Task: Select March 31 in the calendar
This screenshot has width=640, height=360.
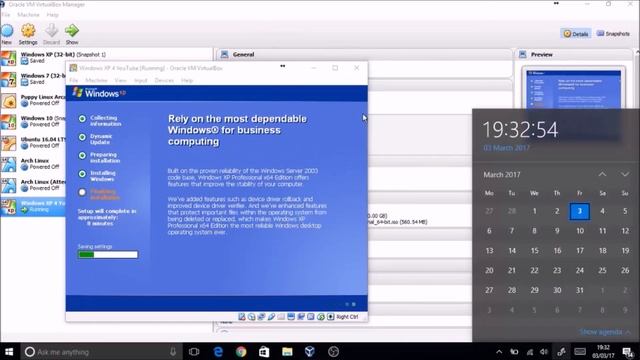Action: (580, 290)
